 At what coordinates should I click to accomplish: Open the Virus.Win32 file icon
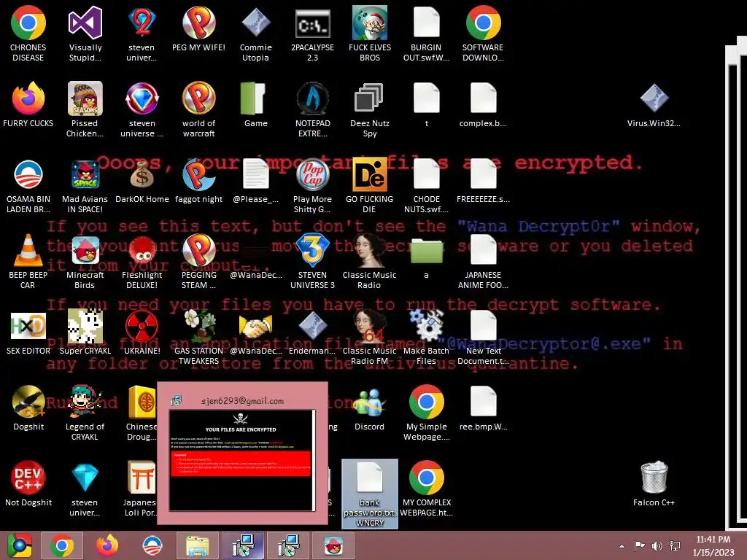click(x=654, y=98)
